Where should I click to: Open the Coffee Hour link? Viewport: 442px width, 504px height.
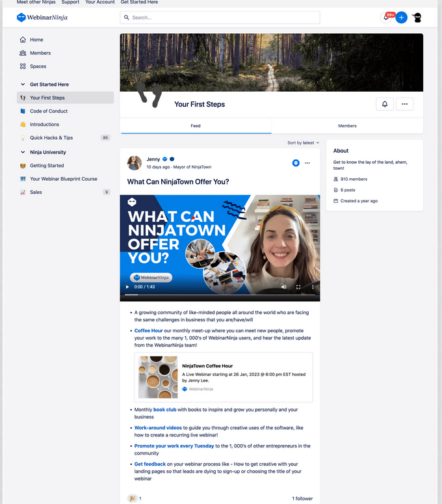pyautogui.click(x=148, y=330)
